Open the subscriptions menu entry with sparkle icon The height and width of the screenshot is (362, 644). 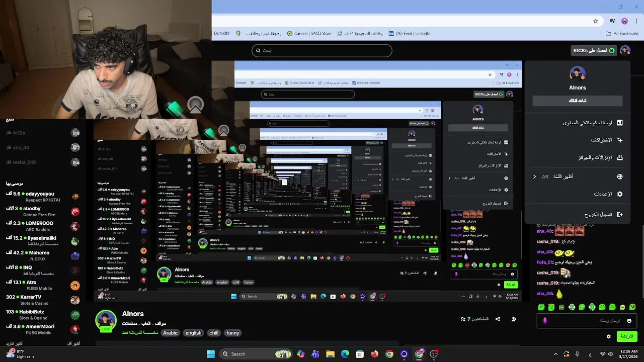pyautogui.click(x=578, y=140)
